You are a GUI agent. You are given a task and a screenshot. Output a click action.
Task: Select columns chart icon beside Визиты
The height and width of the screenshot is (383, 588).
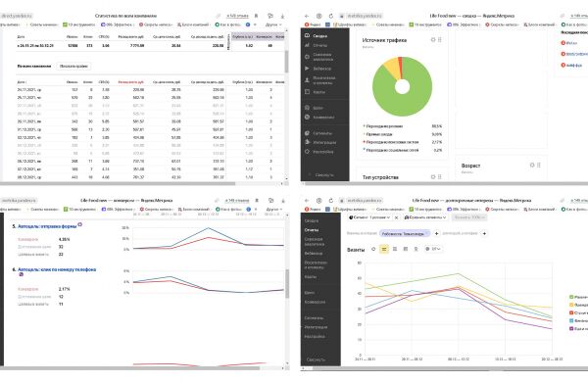point(406,249)
